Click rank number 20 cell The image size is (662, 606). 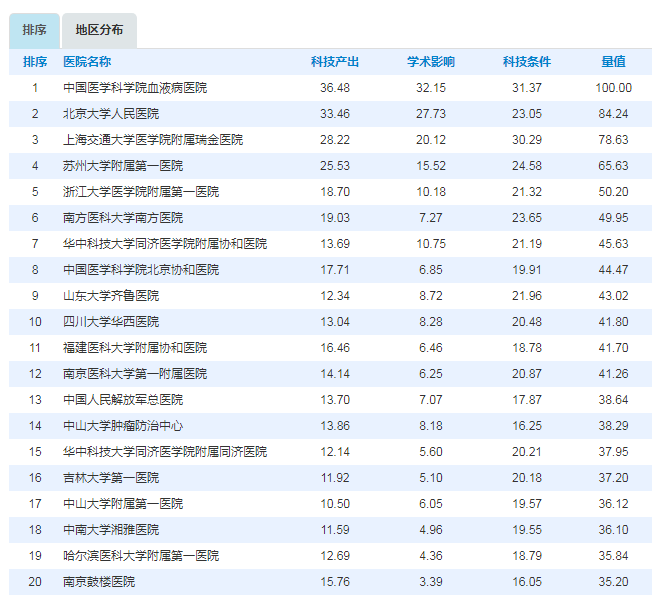(x=35, y=582)
